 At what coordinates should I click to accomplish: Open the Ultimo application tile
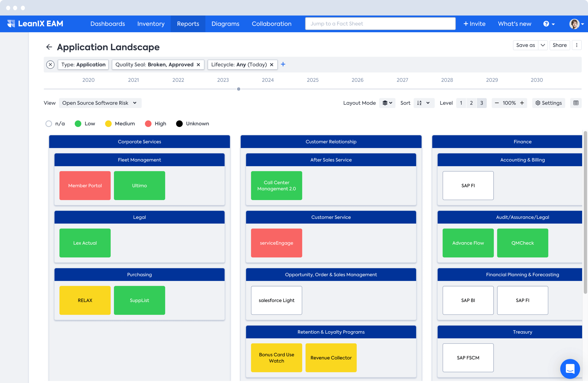click(139, 186)
